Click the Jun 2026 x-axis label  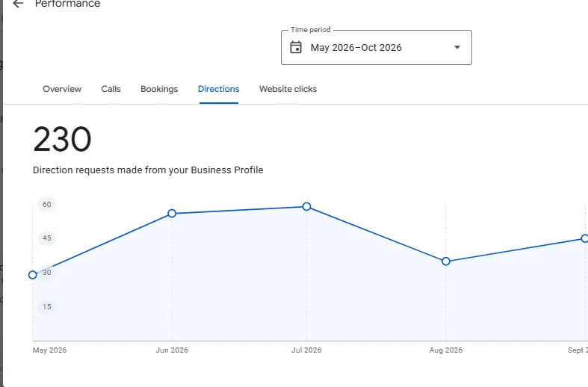tap(172, 350)
